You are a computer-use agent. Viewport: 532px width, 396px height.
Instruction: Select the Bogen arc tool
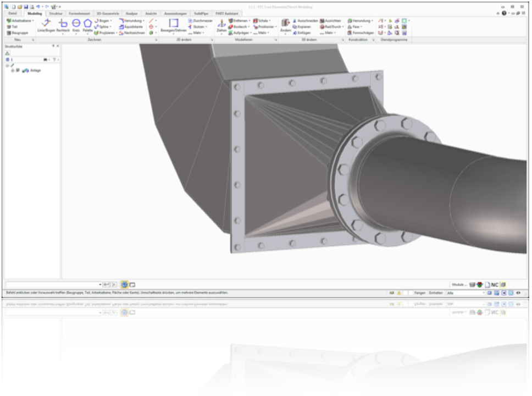pos(102,21)
